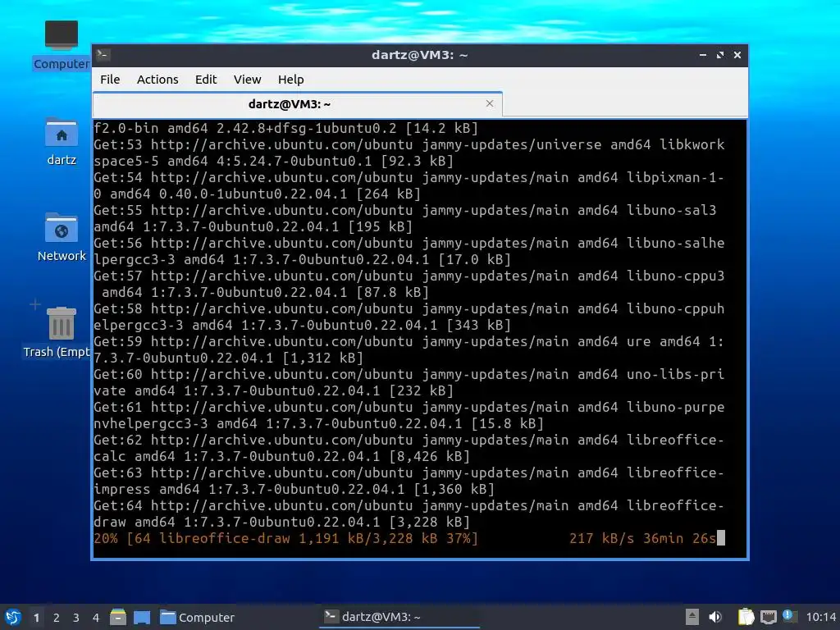Open the Actions menu

click(157, 80)
